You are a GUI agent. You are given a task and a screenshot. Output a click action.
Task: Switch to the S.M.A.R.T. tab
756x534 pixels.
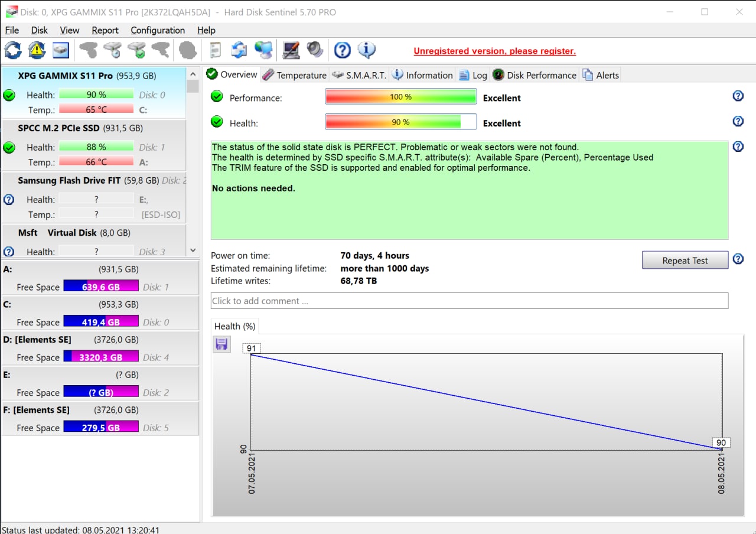click(359, 75)
